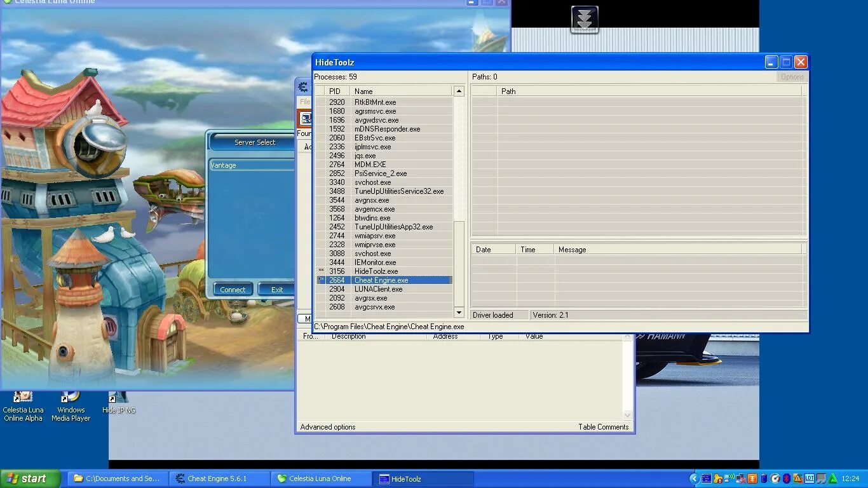Select the RtkBtMnt.exe process row

(384, 102)
